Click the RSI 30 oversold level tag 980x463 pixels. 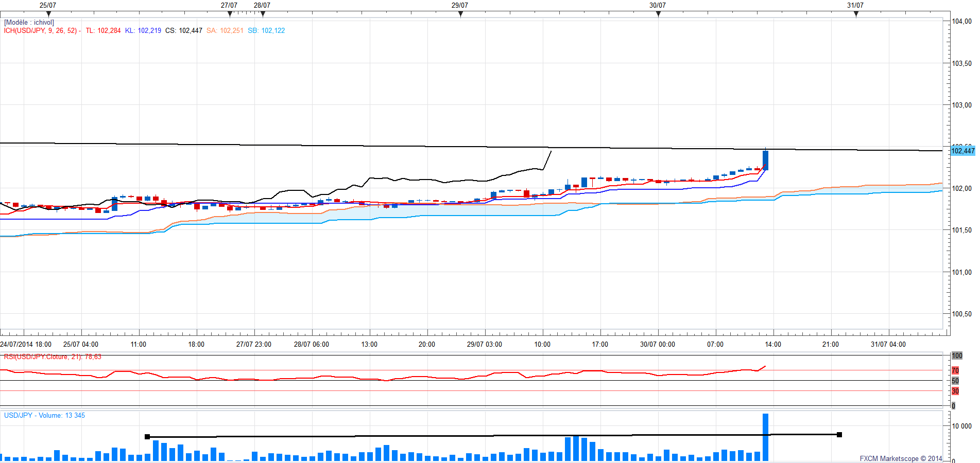(955, 391)
